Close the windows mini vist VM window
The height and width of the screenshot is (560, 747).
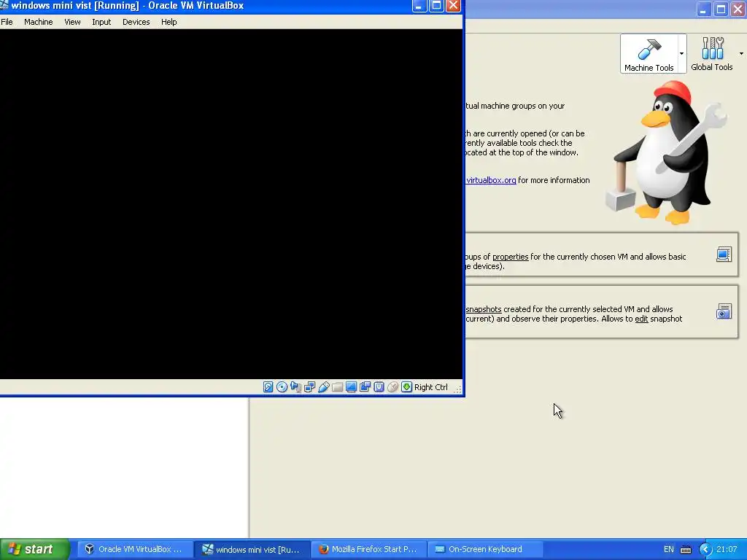point(454,6)
